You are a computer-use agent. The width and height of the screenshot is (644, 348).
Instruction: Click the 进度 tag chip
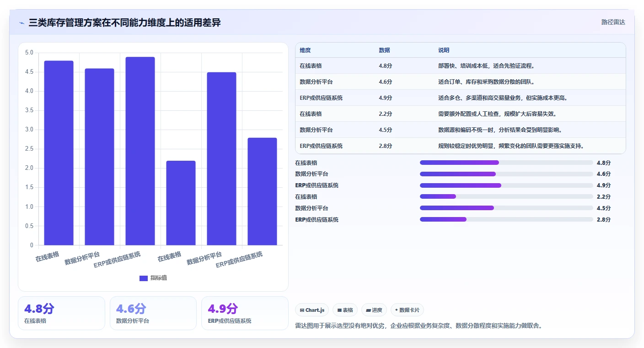(374, 310)
